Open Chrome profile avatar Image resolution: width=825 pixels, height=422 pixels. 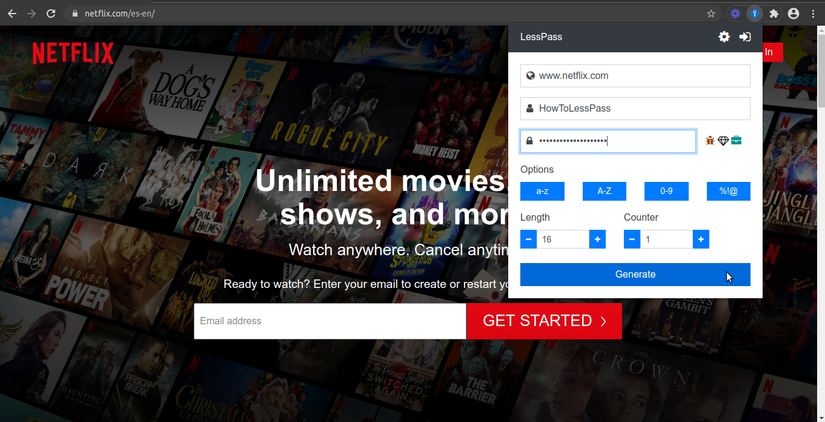(x=793, y=14)
